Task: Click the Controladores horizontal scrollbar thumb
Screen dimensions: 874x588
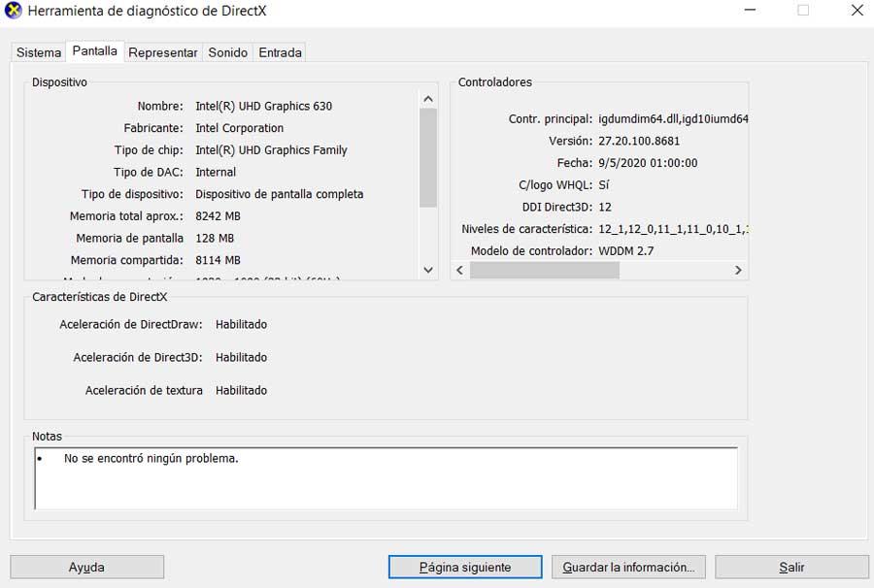Action: click(545, 270)
